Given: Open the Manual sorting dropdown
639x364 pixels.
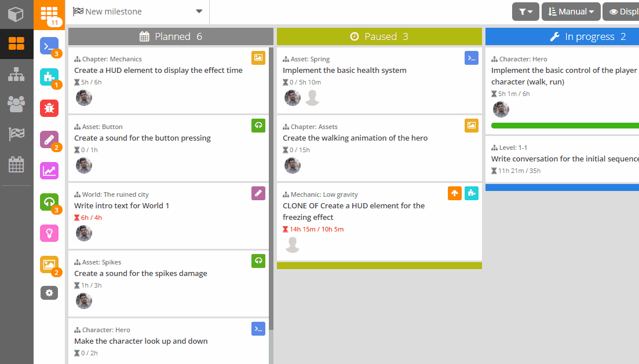Looking at the screenshot, I should (x=571, y=12).
